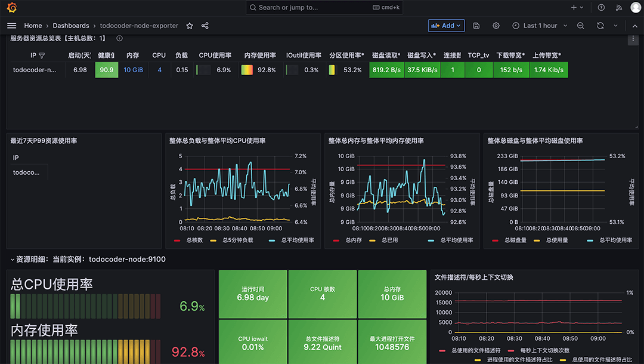644x364 pixels.
Task: Open 整体总磁盘与整体平均磁盘使用率 panel title
Action: [x=535, y=140]
